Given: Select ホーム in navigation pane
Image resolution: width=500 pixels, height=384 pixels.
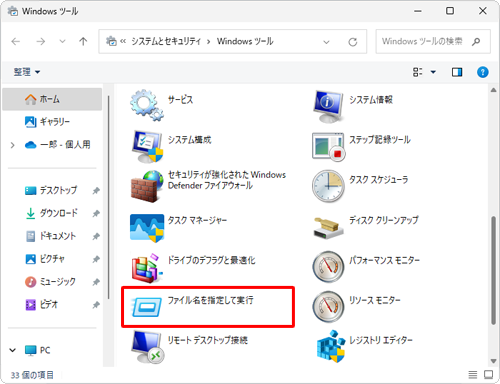Looking at the screenshot, I should coord(52,99).
